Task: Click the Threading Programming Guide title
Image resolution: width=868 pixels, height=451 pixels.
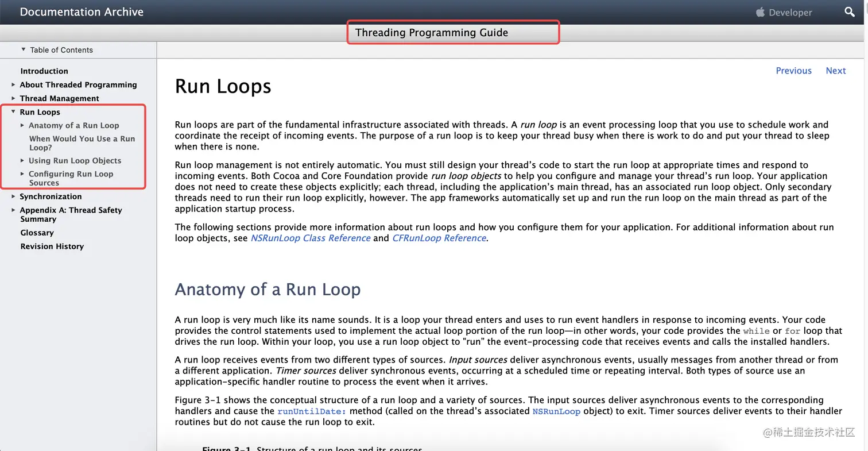Action: point(432,33)
